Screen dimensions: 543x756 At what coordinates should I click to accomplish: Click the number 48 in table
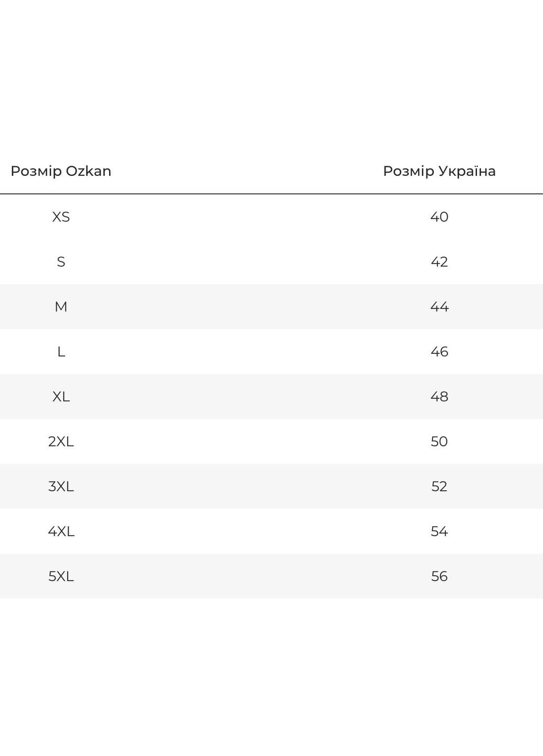tap(439, 396)
